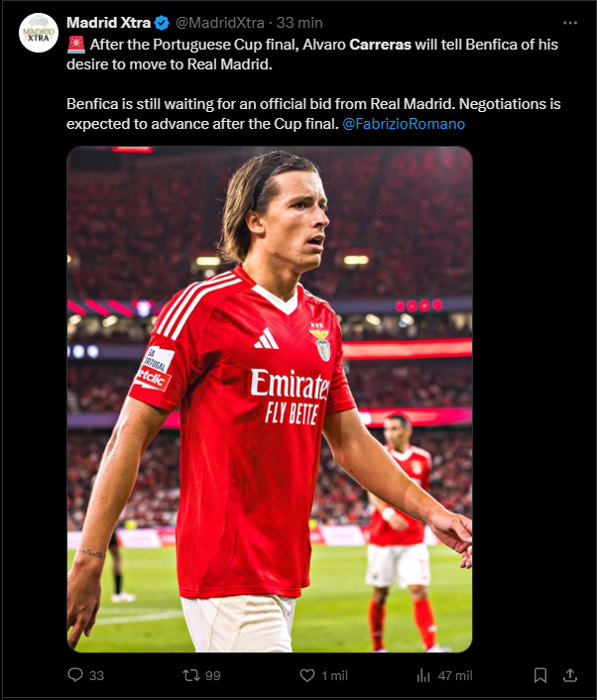Bookmark this post
This screenshot has width=597, height=700.
tap(540, 675)
